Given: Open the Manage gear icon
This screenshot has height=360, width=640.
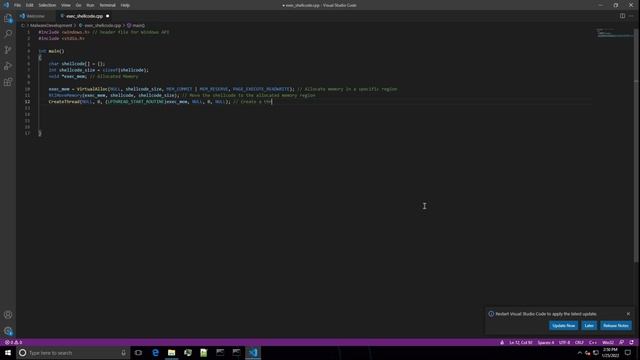Looking at the screenshot, I should [8, 331].
